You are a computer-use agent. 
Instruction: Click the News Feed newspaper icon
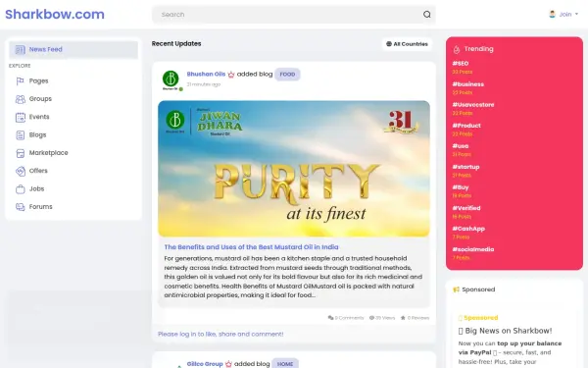20,50
